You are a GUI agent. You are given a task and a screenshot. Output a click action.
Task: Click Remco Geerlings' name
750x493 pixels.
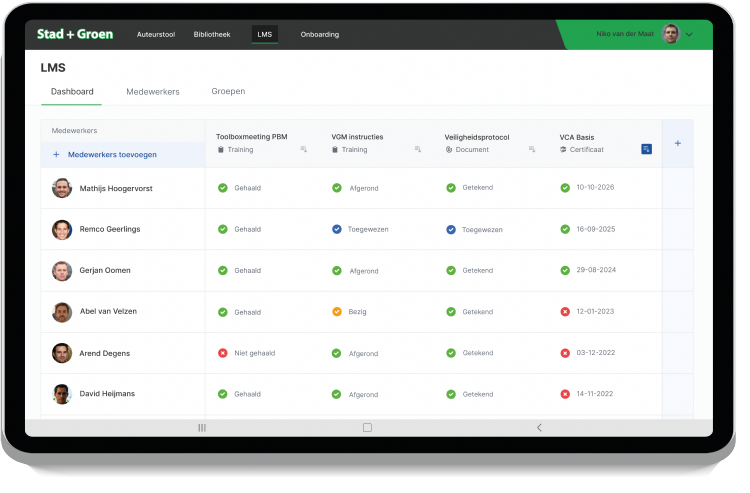pyautogui.click(x=110, y=229)
